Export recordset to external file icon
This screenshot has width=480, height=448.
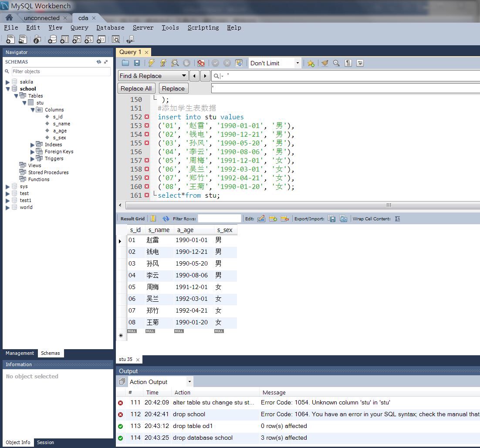(331, 219)
